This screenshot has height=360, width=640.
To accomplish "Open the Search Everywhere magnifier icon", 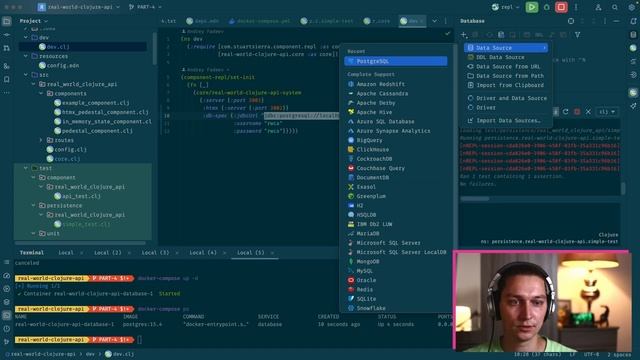I will 615,7.
